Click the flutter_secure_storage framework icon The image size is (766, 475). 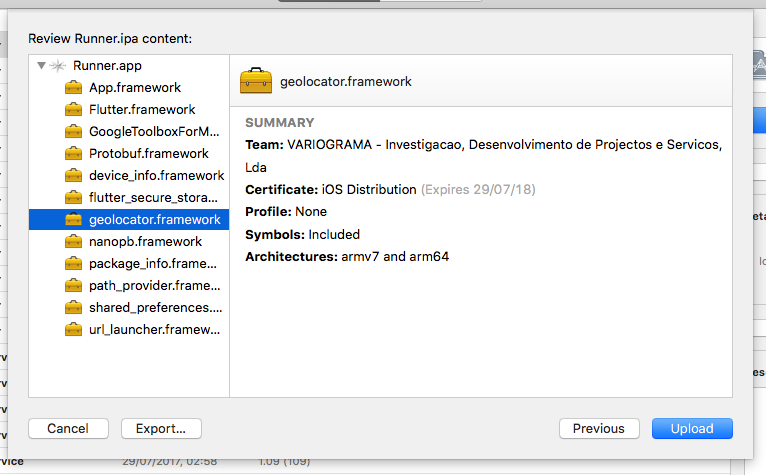[73, 197]
